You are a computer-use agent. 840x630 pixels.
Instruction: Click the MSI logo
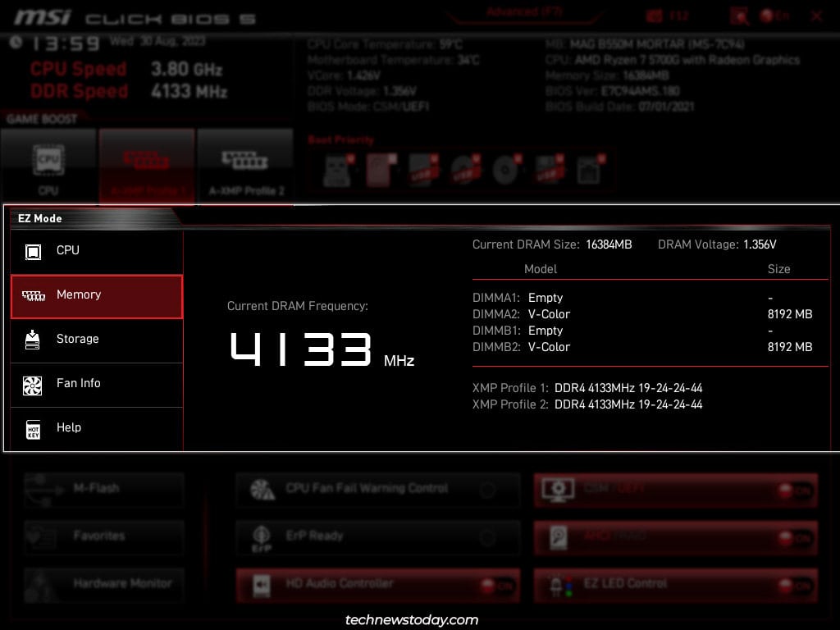pyautogui.click(x=43, y=18)
